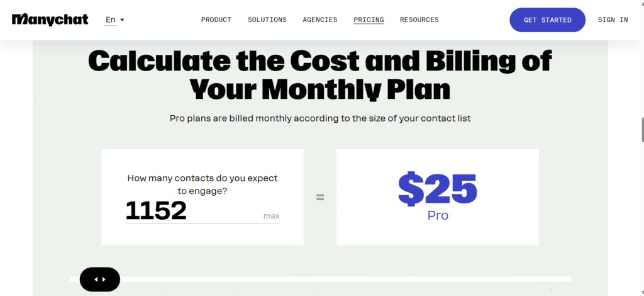Image resolution: width=644 pixels, height=296 pixels.
Task: Click the max label in contacts field
Action: tap(271, 216)
